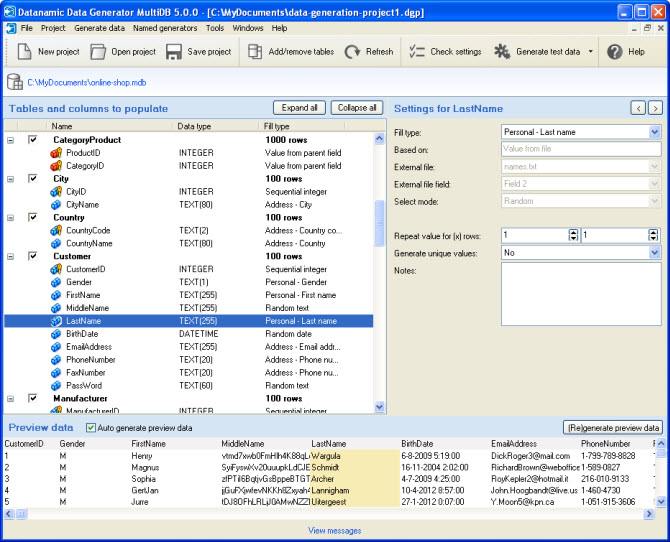This screenshot has width=670, height=542.
Task: Click the Collapse all button
Action: (x=357, y=108)
